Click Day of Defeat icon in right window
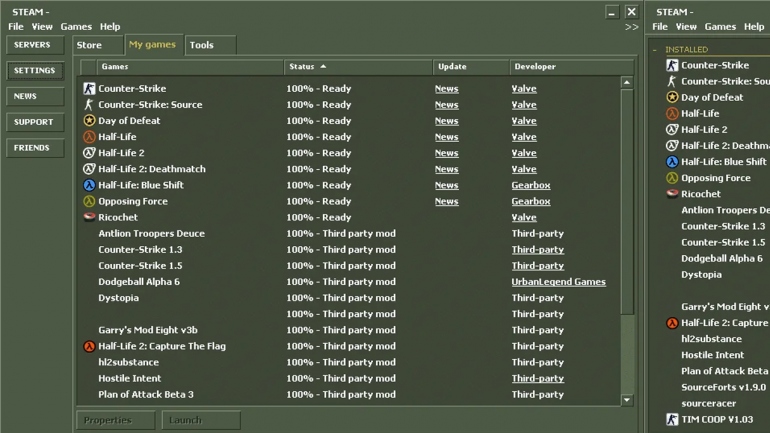This screenshot has width=770, height=433. (672, 97)
